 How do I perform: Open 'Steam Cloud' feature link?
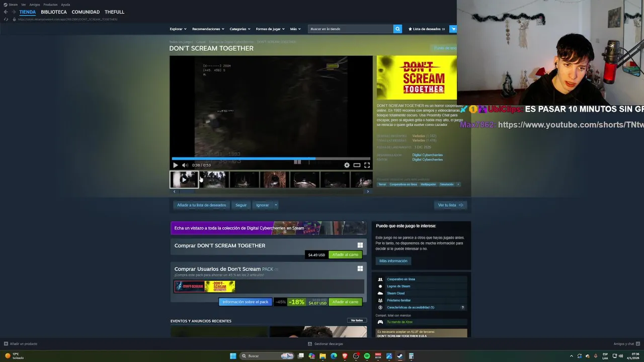[395, 293]
